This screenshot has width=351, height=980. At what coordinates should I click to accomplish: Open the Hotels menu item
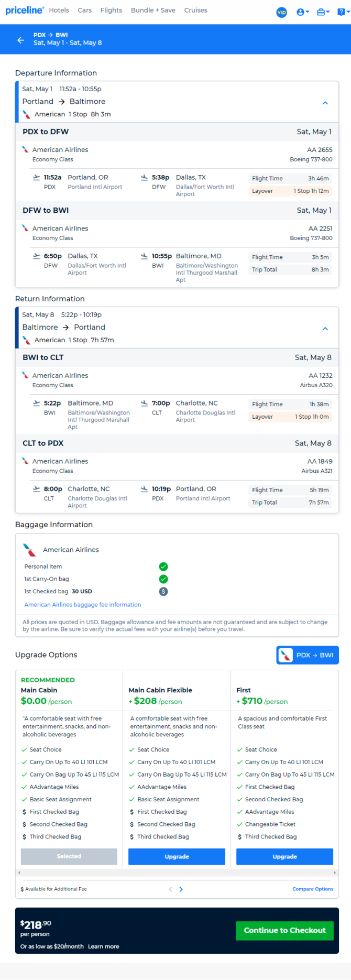(x=59, y=10)
